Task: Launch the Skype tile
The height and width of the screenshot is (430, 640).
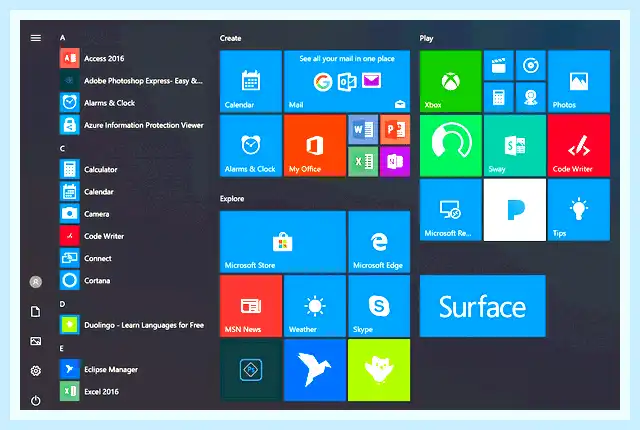Action: tap(379, 306)
